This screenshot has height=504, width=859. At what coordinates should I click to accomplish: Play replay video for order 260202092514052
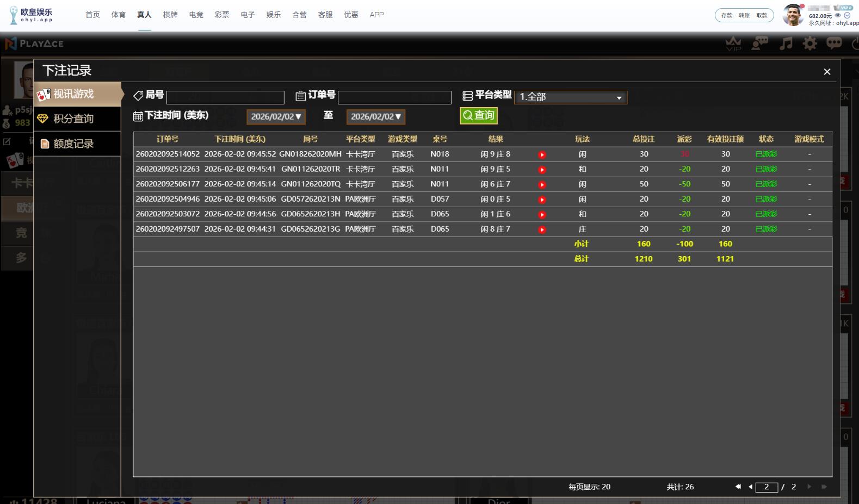click(x=542, y=155)
